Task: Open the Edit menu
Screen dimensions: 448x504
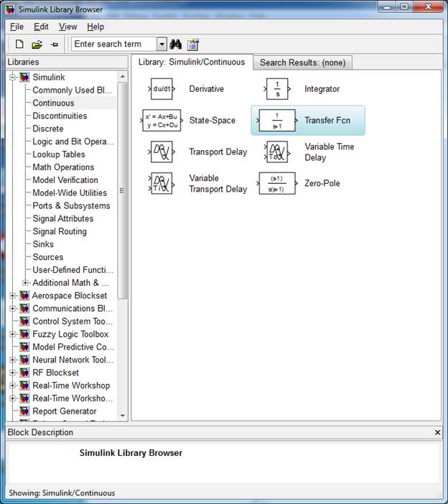Action: click(x=41, y=27)
